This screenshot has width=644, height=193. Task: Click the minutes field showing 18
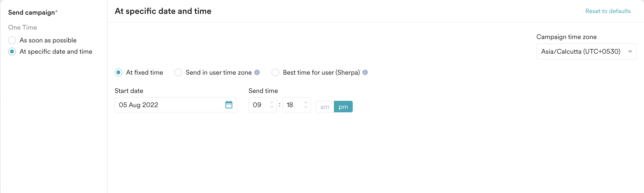click(x=296, y=105)
